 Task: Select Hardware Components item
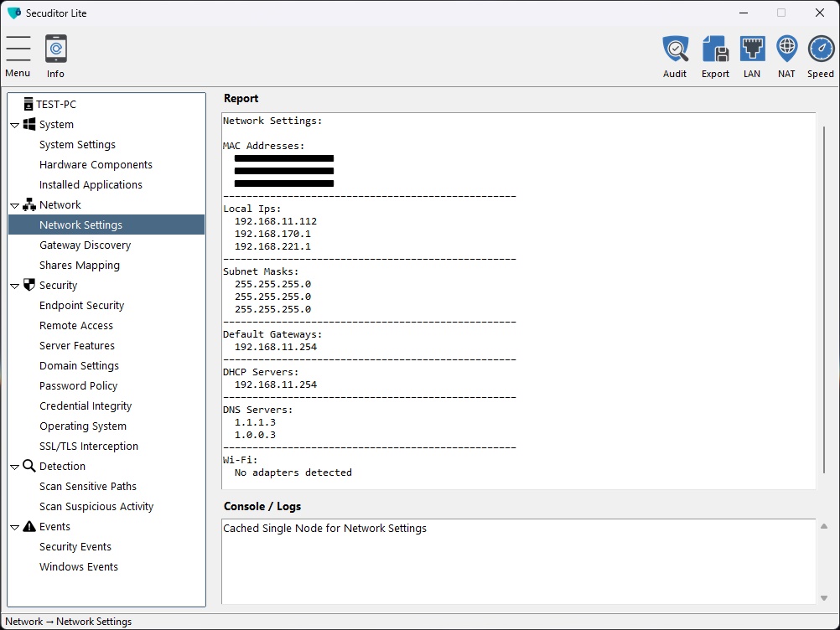click(96, 165)
